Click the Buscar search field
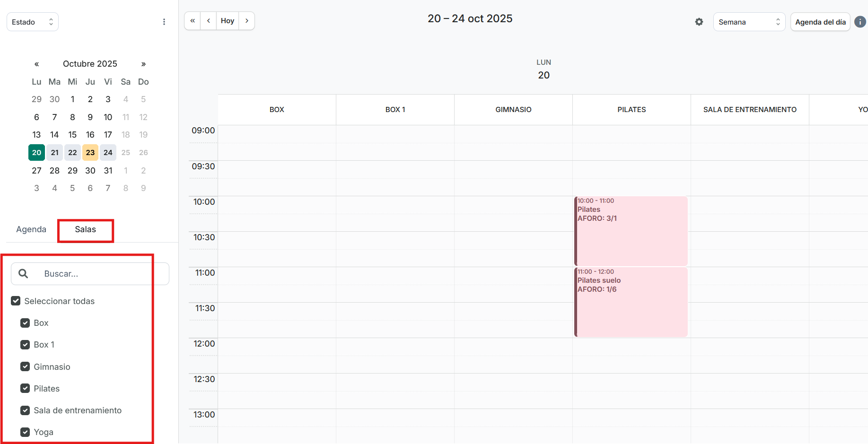868x444 pixels. [95, 274]
